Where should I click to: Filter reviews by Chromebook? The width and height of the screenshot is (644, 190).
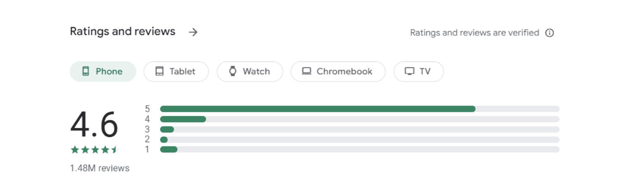(x=338, y=71)
